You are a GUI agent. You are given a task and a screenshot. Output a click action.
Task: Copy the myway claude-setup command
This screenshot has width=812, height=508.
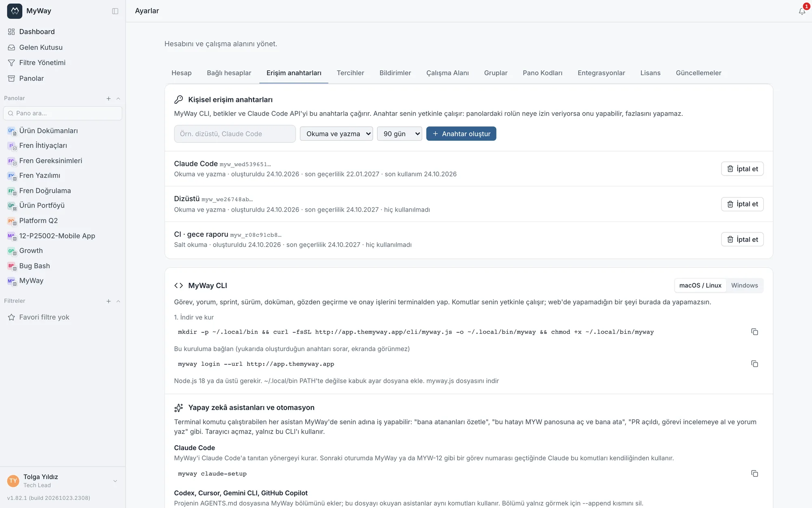[x=754, y=473]
